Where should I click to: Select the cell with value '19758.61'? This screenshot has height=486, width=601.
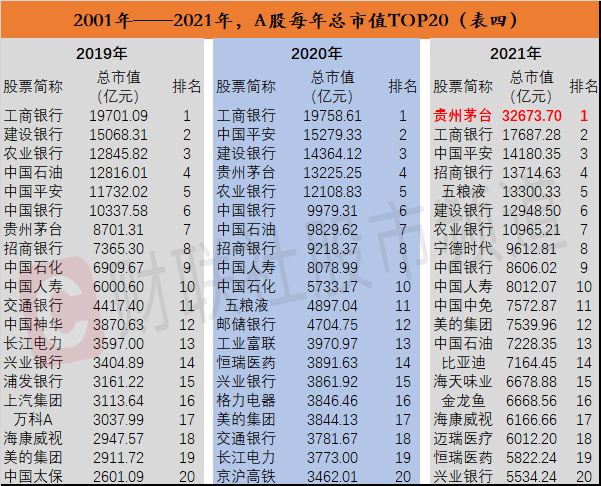click(332, 115)
